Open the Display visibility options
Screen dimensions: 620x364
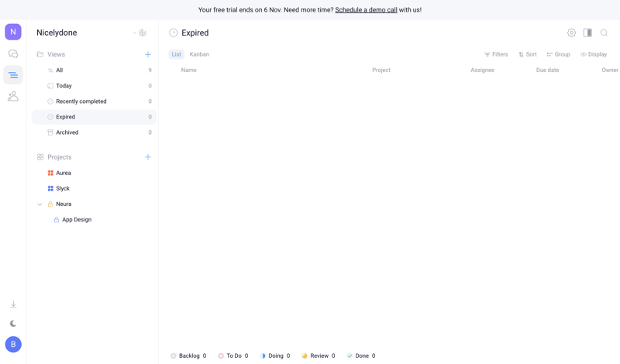tap(594, 54)
